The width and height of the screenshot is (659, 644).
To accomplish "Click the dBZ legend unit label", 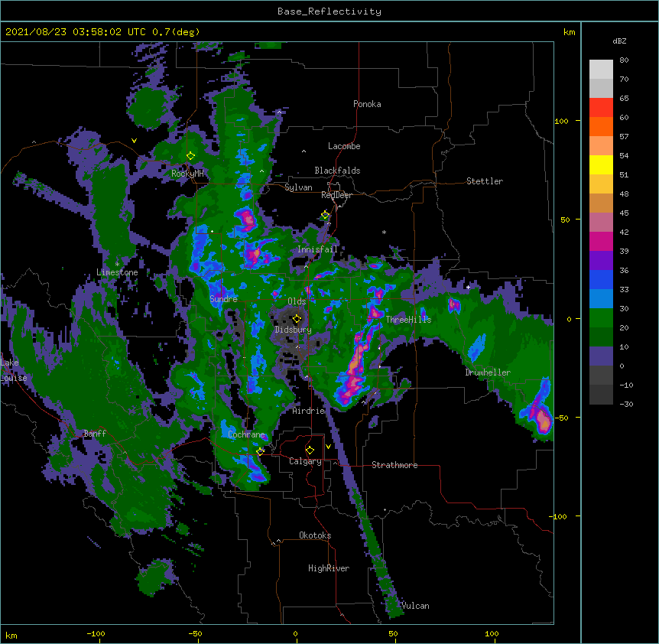I will point(619,41).
